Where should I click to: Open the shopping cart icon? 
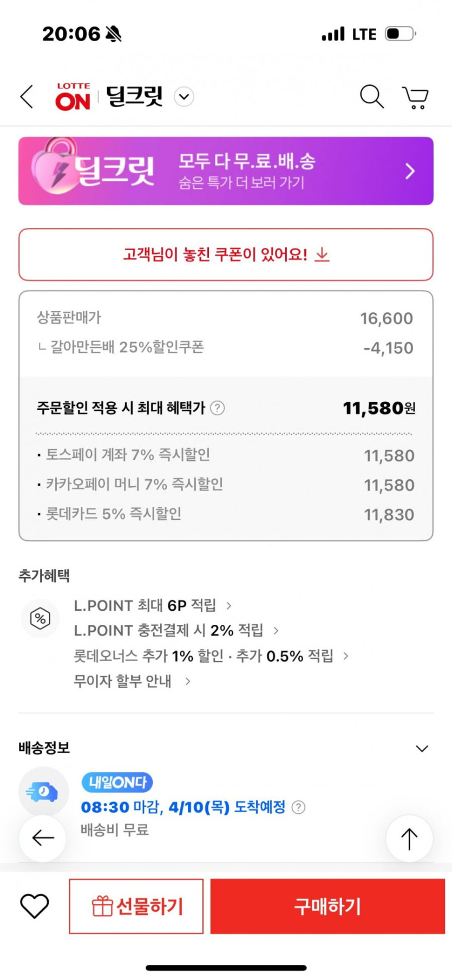(x=415, y=97)
